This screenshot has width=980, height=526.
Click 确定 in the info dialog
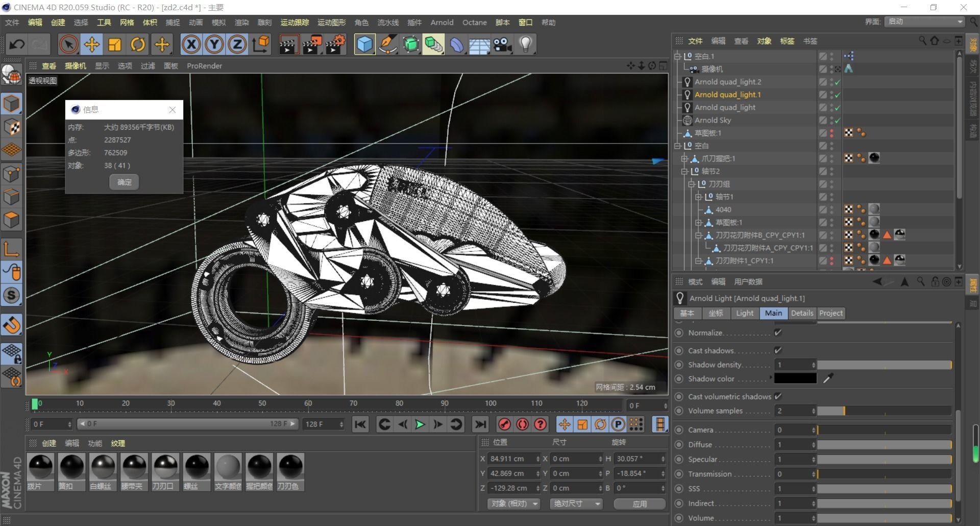coord(124,182)
